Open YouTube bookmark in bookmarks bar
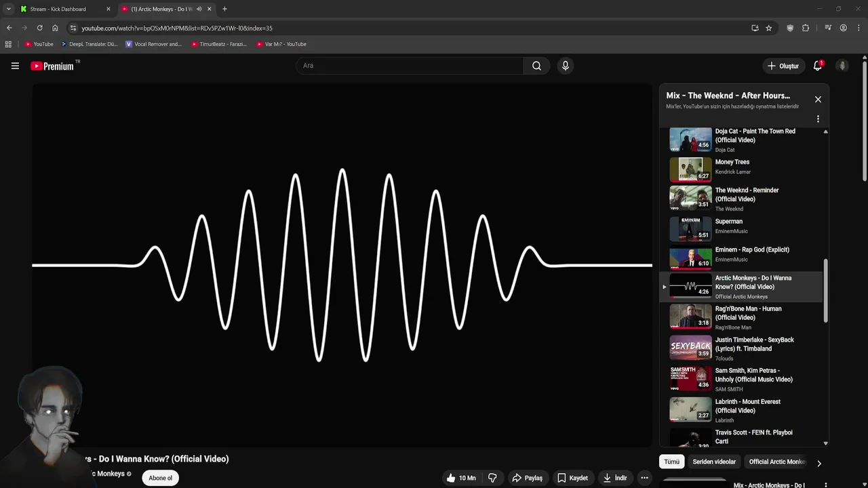The width and height of the screenshot is (868, 488). (39, 44)
